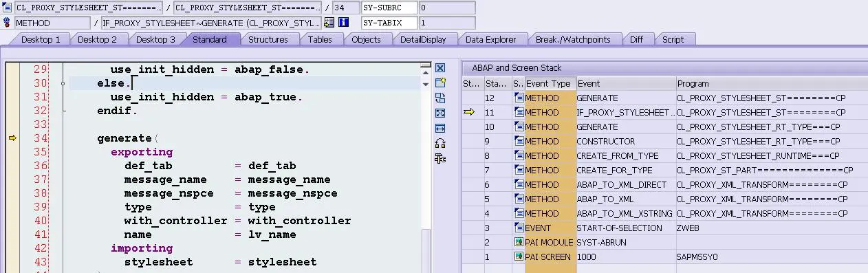
Task: Click the source icon in stack level 10
Action: tap(519, 127)
